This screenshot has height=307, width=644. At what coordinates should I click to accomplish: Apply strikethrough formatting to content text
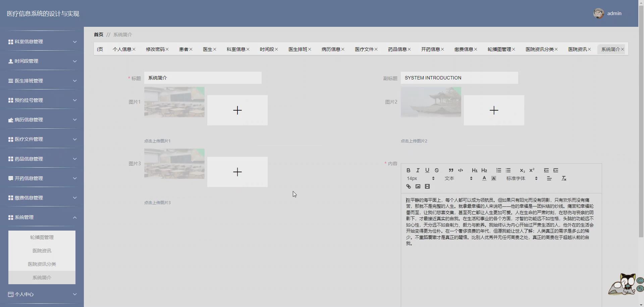437,170
